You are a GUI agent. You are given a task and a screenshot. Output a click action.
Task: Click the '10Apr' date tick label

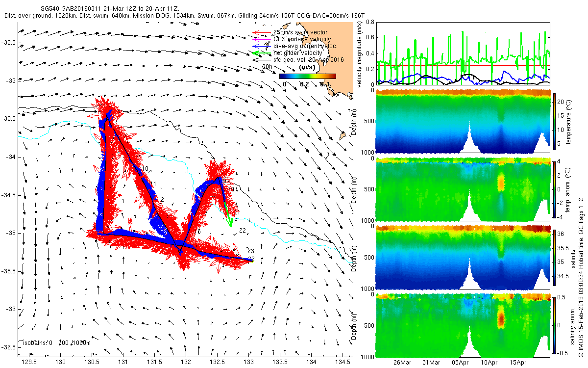point(489,363)
